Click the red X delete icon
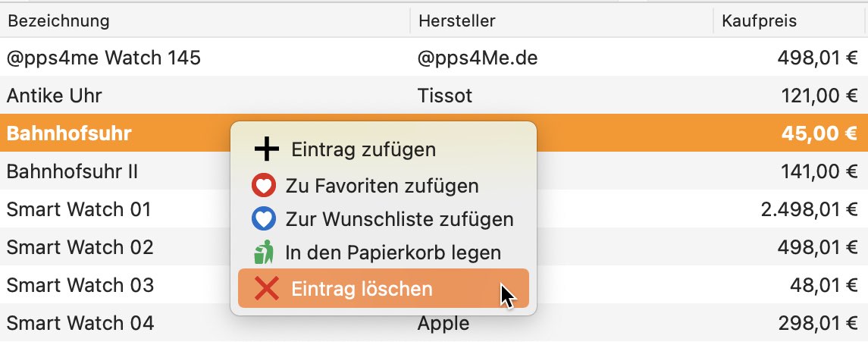 pyautogui.click(x=266, y=289)
